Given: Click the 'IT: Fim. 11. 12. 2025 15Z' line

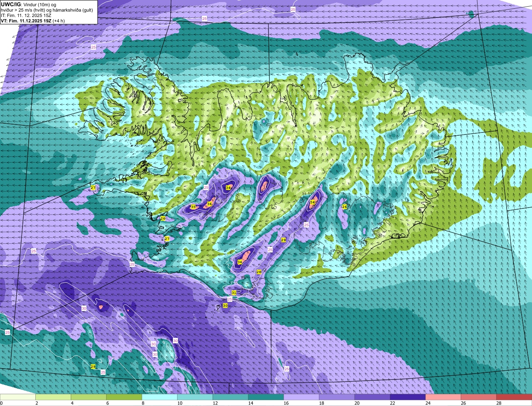Looking at the screenshot, I should tap(26, 15).
